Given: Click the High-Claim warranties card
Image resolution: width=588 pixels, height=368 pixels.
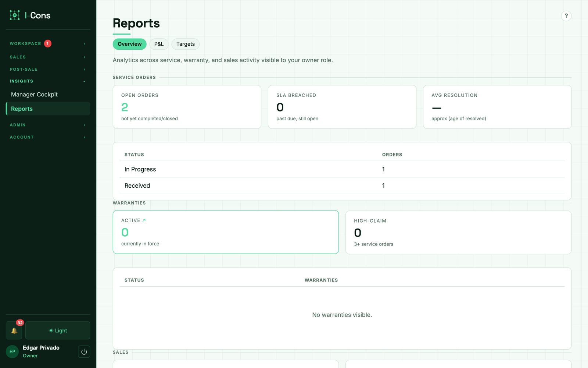Looking at the screenshot, I should pyautogui.click(x=458, y=232).
